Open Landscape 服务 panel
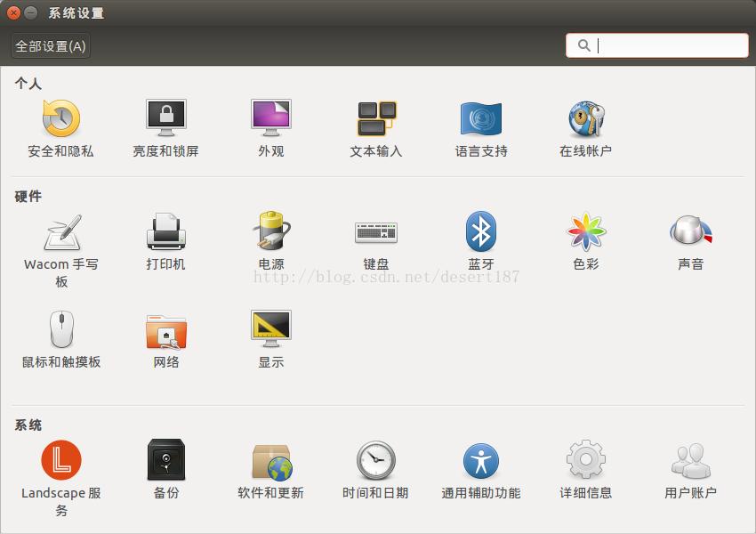This screenshot has width=756, height=534. [x=59, y=463]
